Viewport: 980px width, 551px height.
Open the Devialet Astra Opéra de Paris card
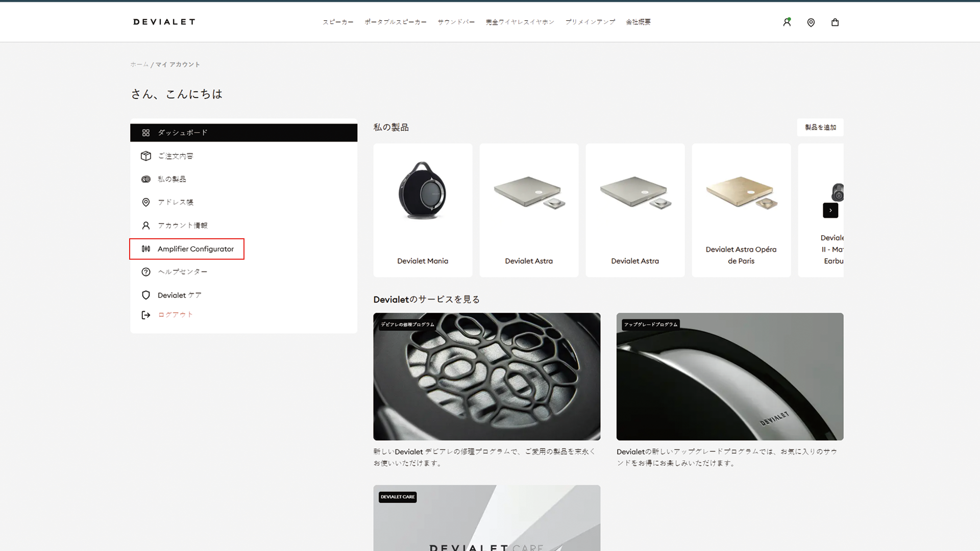(741, 210)
